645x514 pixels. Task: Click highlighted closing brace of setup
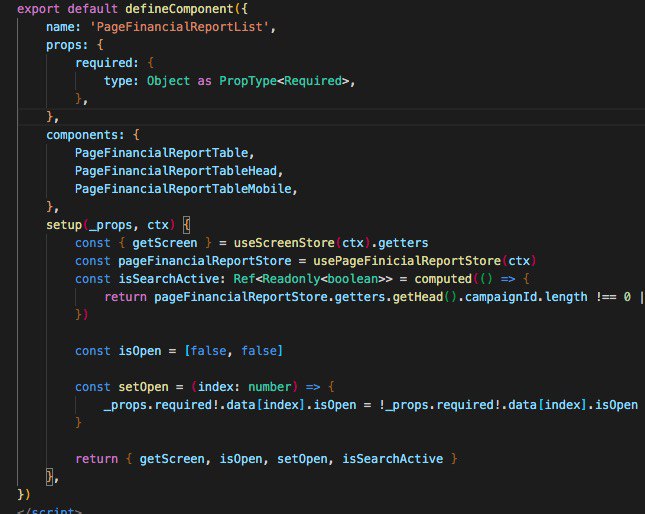tap(49, 477)
